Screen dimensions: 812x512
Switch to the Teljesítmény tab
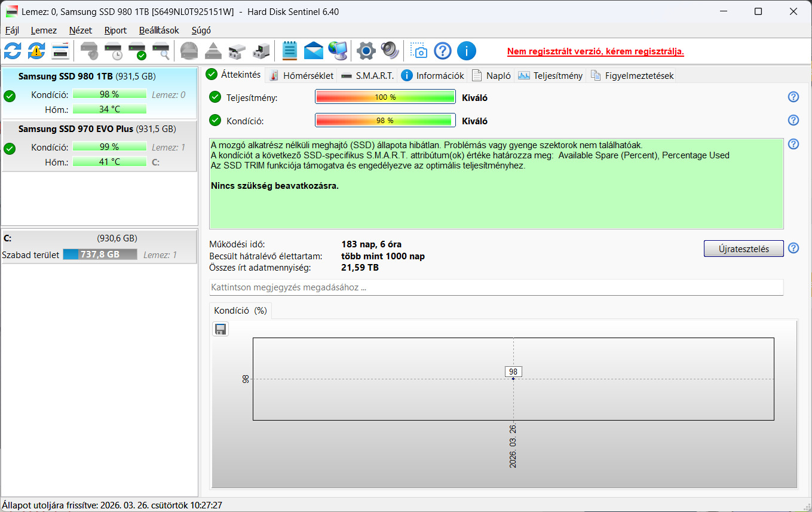click(x=550, y=75)
